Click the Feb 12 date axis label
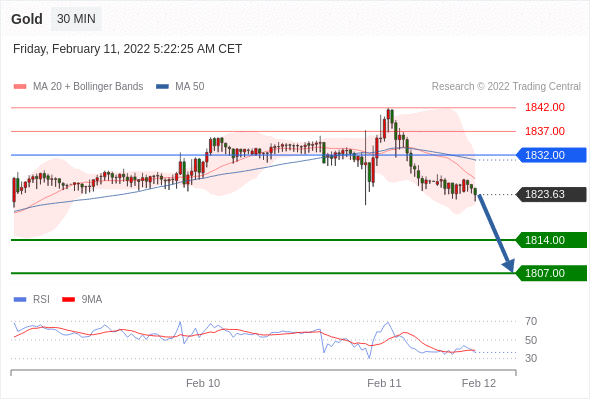Image resolution: width=590 pixels, height=400 pixels. tap(479, 383)
